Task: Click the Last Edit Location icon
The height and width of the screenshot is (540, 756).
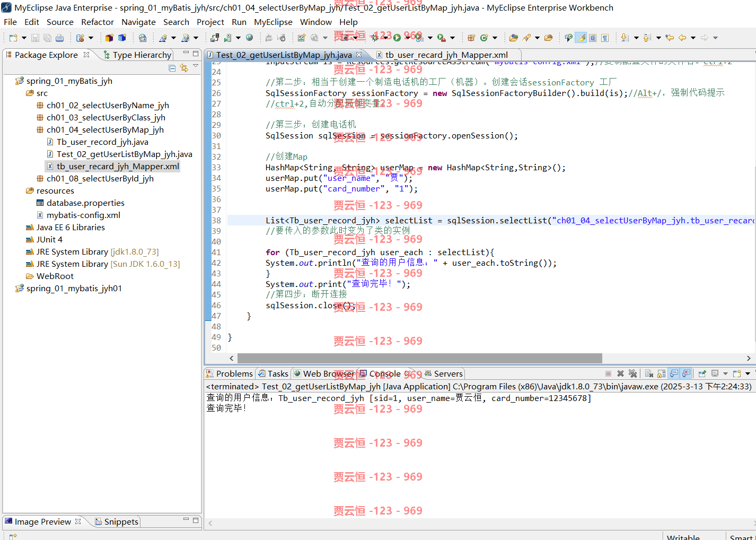Action: (x=670, y=38)
